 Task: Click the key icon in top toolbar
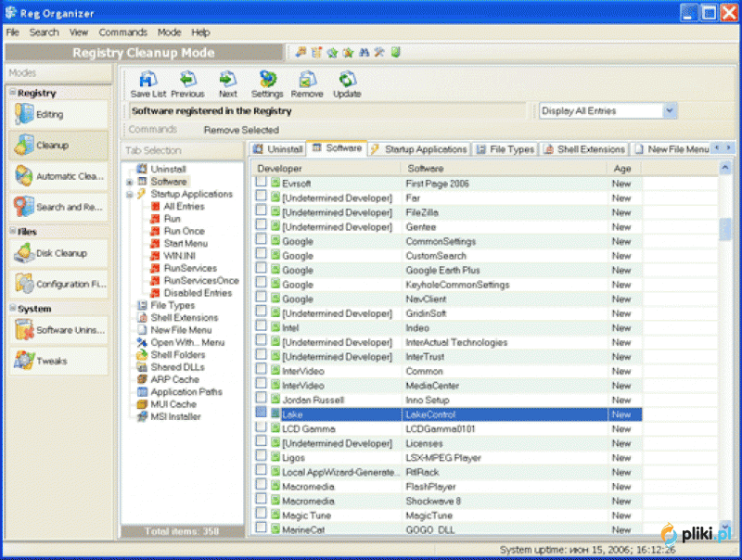click(301, 53)
